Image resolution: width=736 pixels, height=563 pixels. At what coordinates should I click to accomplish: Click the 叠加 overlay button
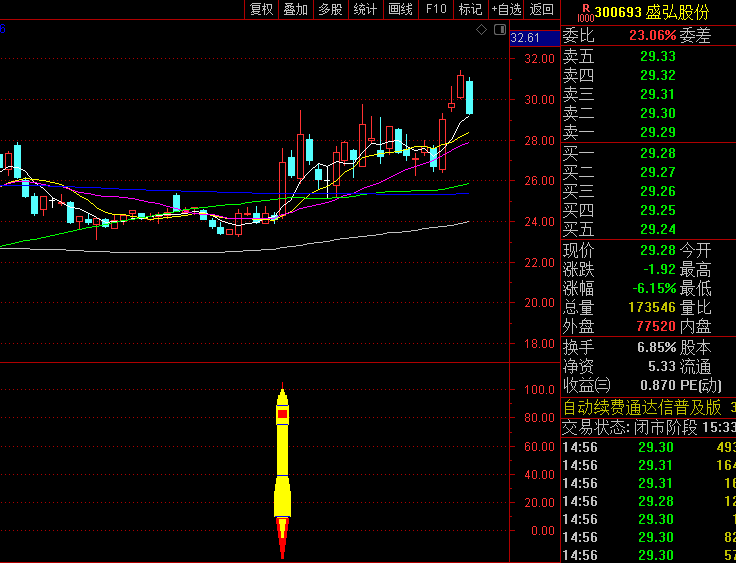click(x=296, y=9)
